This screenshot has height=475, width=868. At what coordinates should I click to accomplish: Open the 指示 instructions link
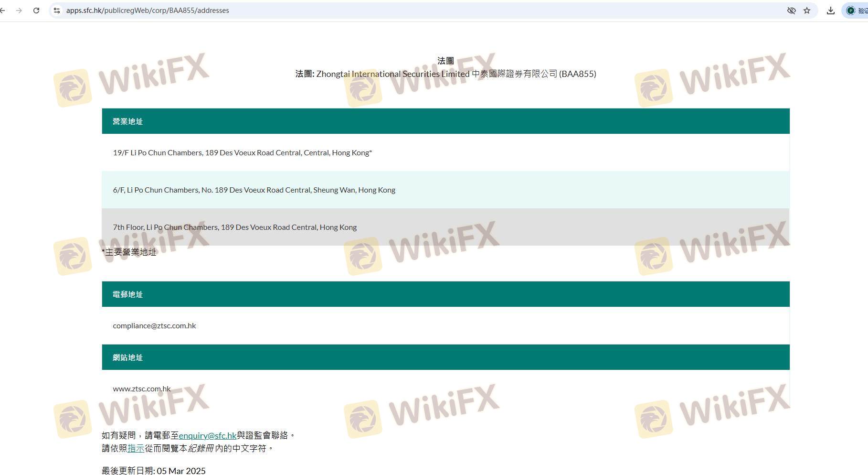pyautogui.click(x=136, y=448)
